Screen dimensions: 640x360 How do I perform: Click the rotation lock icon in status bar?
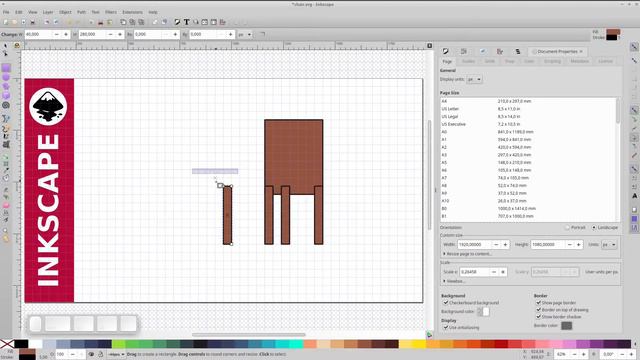tap(594, 354)
